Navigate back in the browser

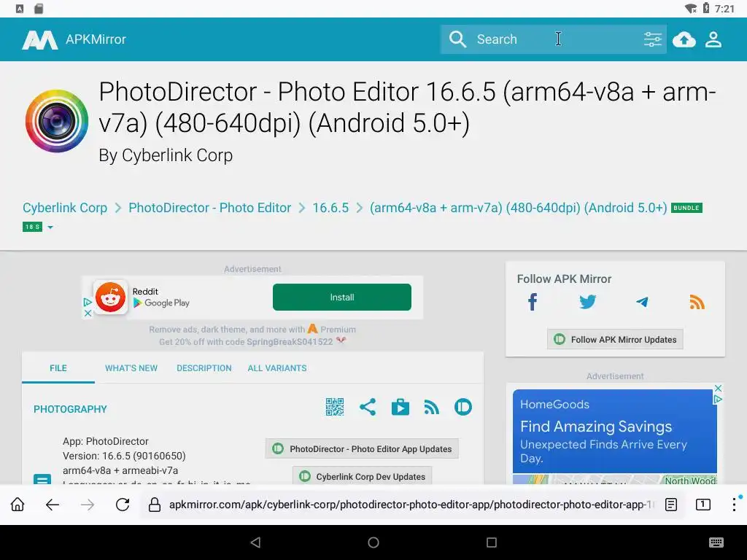click(x=53, y=505)
